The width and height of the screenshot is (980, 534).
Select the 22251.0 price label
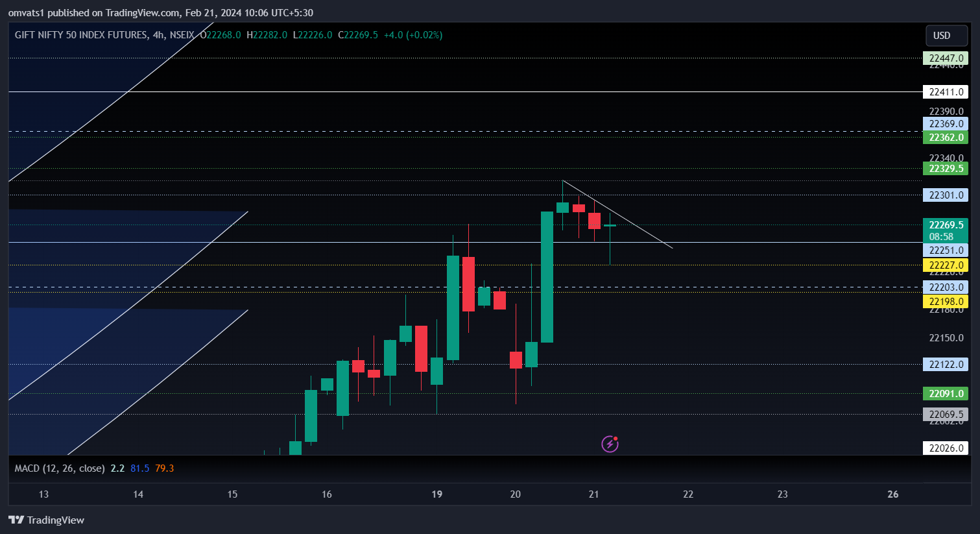coord(946,250)
